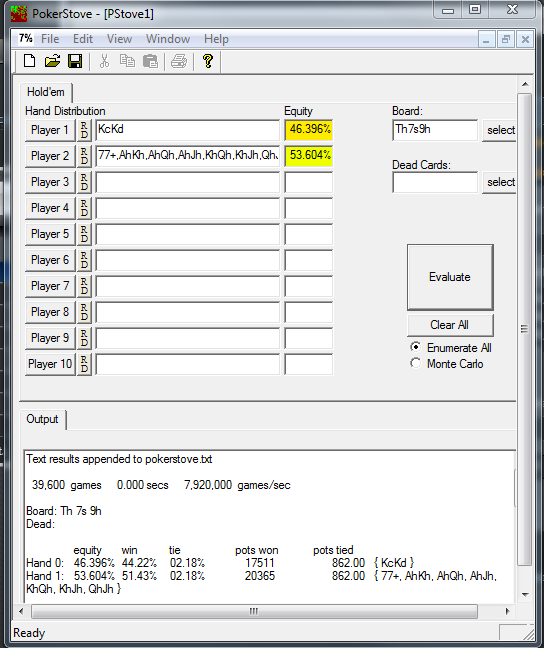Viewport: 544px width, 648px height.
Task: Click the main vertical scrollbar thumb
Action: pos(525,329)
